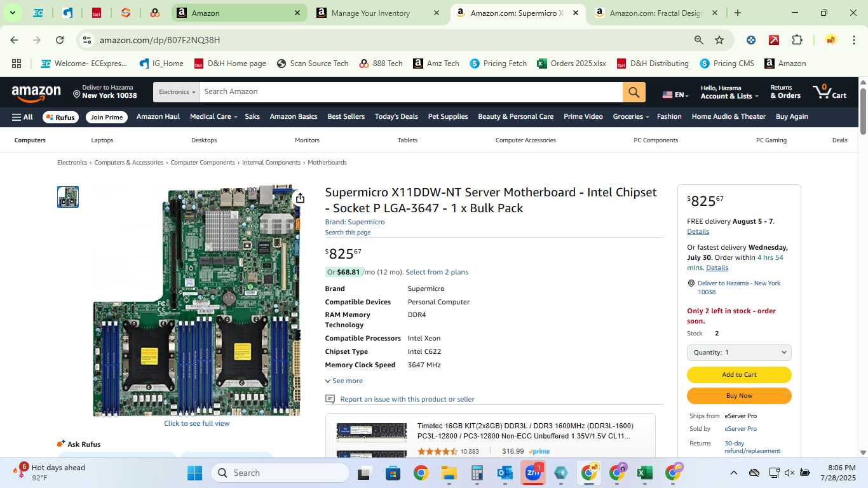Image resolution: width=868 pixels, height=488 pixels.
Task: Open Orders 2025.xlsx bookmark
Action: coord(571,64)
